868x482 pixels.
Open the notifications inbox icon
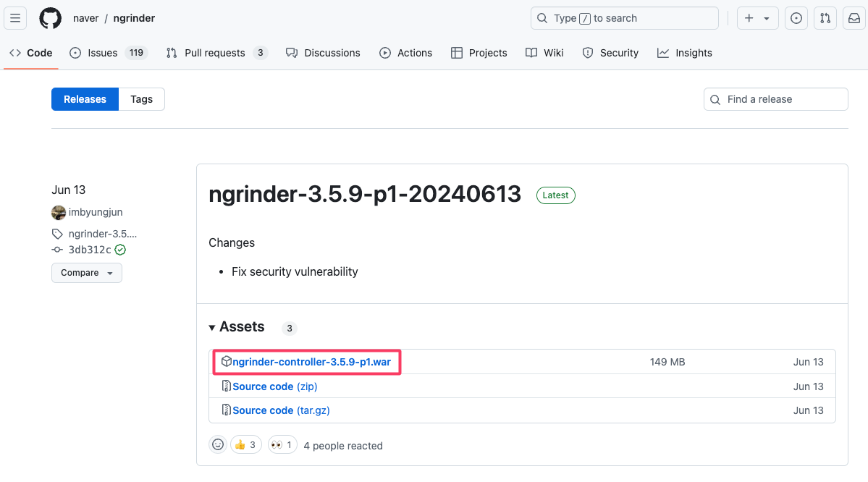pyautogui.click(x=854, y=18)
